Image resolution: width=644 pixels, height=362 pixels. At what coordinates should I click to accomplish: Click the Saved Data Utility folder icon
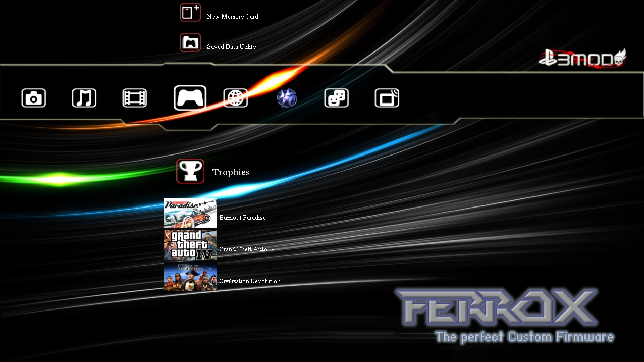click(x=190, y=43)
